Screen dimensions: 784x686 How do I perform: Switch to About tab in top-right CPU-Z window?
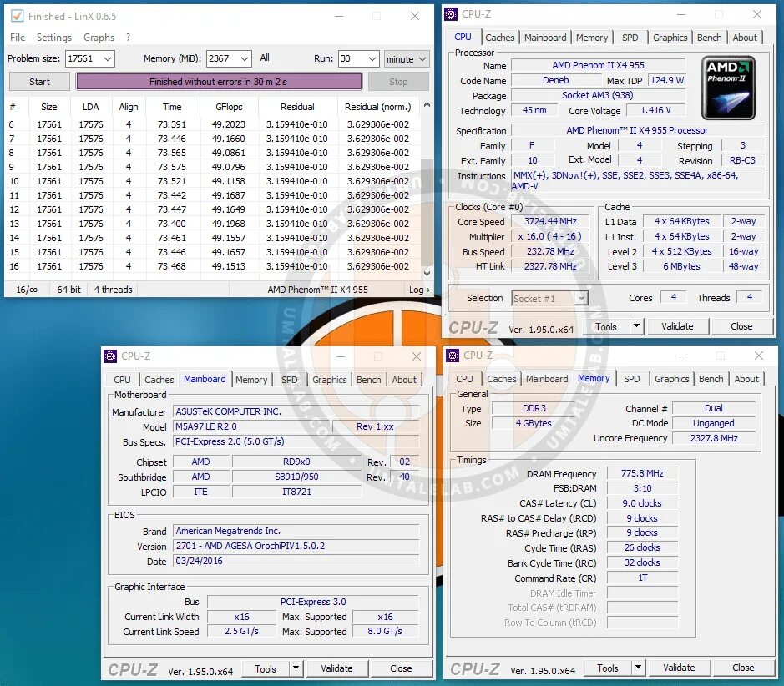(x=745, y=38)
